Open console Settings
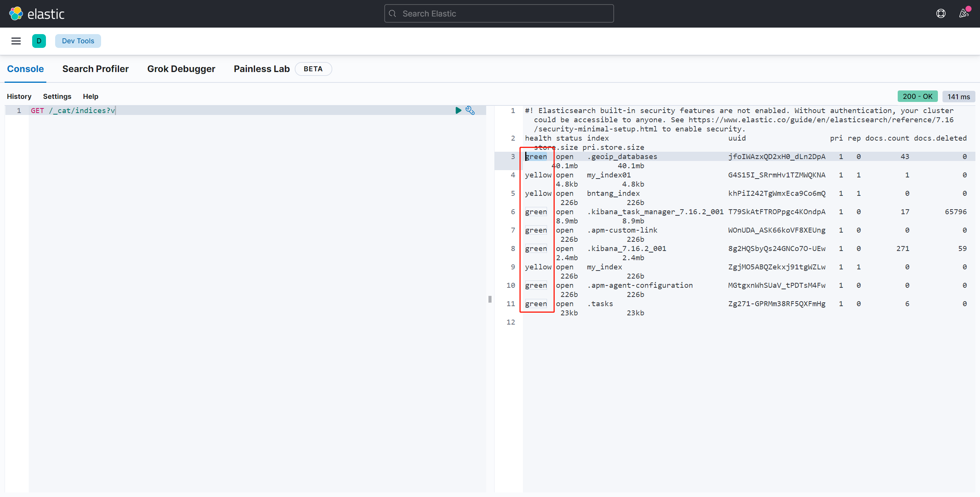This screenshot has height=497, width=980. tap(57, 97)
